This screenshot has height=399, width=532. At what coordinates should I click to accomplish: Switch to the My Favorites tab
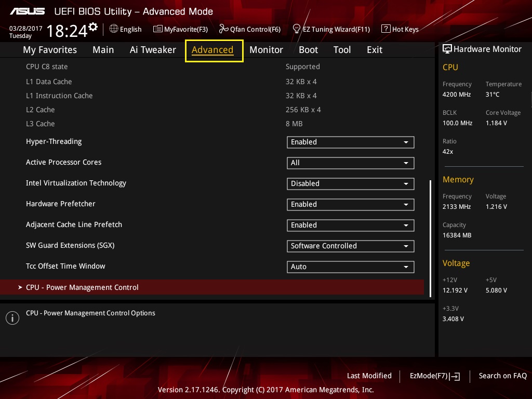point(50,50)
